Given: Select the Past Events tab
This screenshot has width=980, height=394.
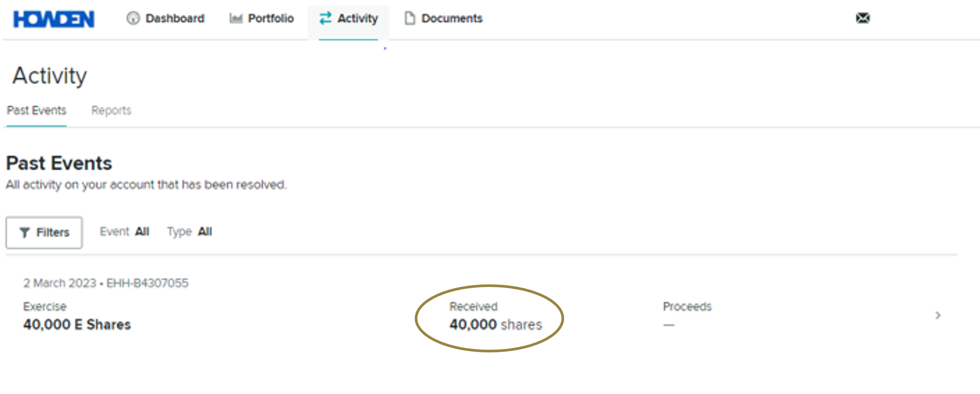Looking at the screenshot, I should pos(37,110).
